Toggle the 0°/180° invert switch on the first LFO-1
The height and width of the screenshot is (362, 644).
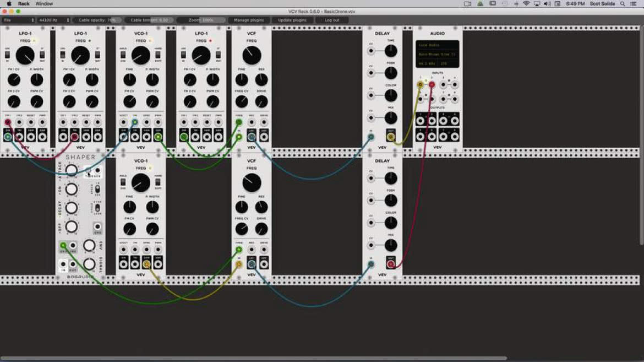[42, 55]
